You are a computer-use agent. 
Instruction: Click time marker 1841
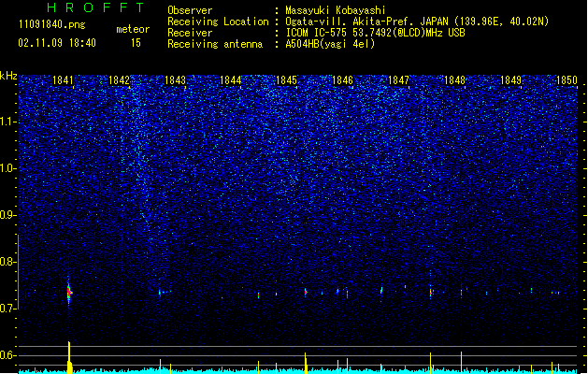pos(63,80)
